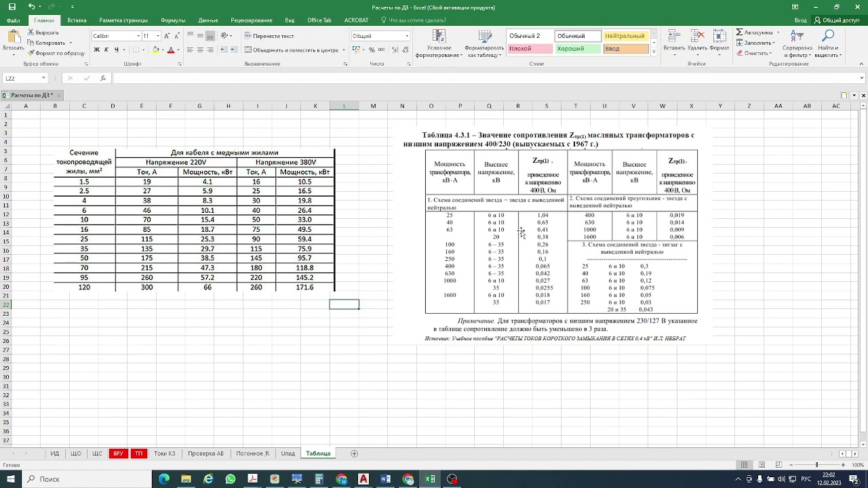Toggle Wrap Text (Перенести текст)
This screenshot has width=868, height=488.
pyautogui.click(x=269, y=36)
